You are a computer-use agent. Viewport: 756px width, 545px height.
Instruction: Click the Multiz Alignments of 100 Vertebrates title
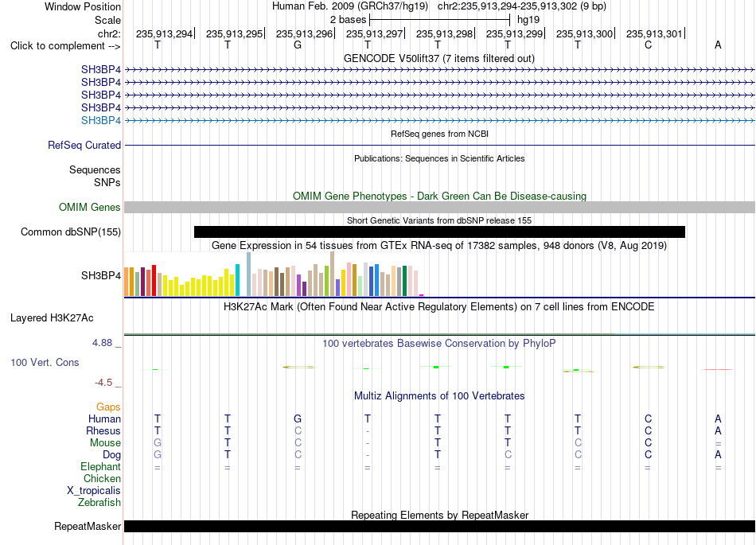click(x=439, y=396)
